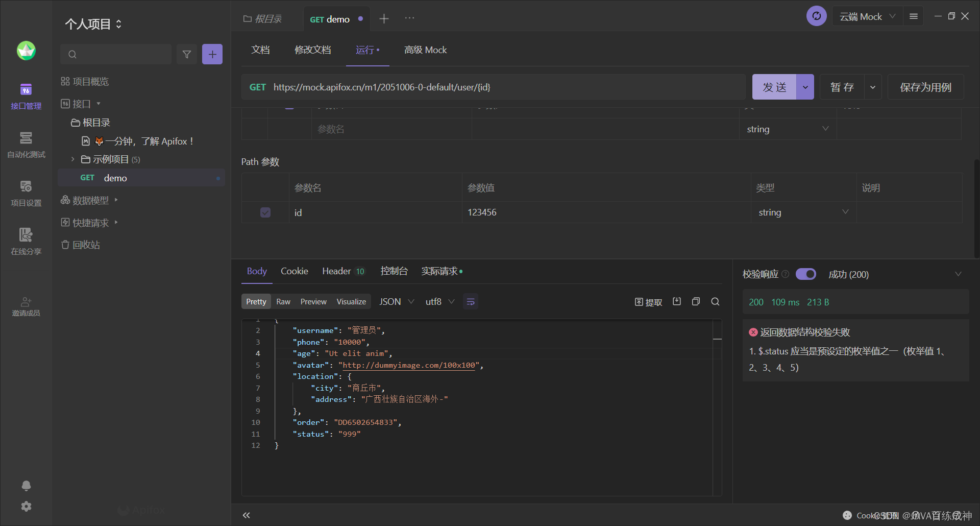Click 保存为用例 button
Viewport: 980px width, 526px height.
(925, 87)
